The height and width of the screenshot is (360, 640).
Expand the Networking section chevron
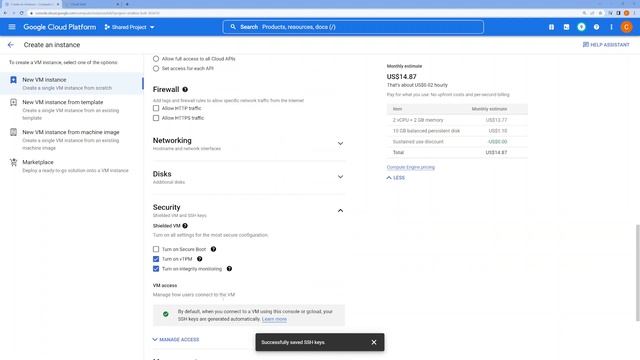340,144
